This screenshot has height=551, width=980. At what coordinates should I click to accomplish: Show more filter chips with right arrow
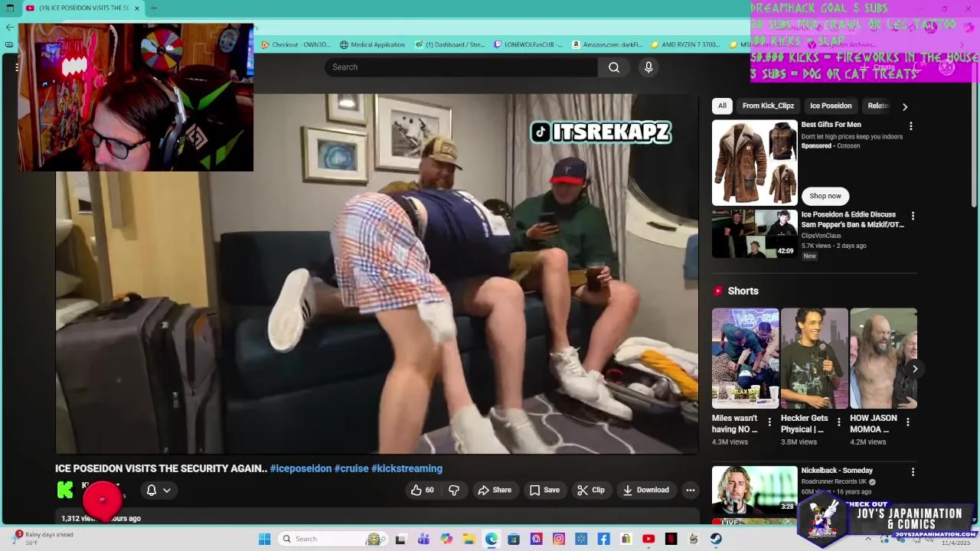(905, 106)
